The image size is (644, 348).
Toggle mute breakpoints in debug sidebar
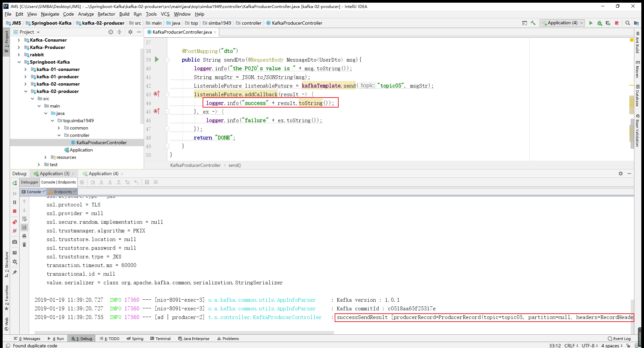[x=15, y=231]
